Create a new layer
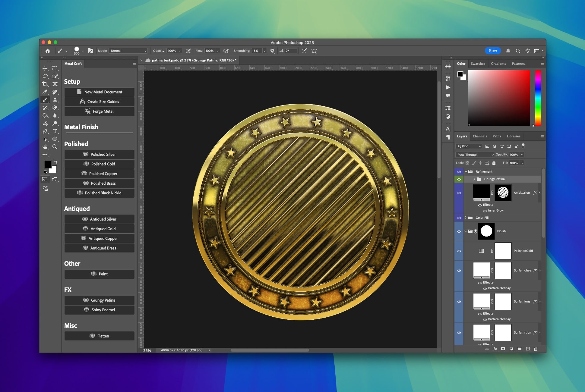Screen dimensions: 585x392 coord(528,349)
